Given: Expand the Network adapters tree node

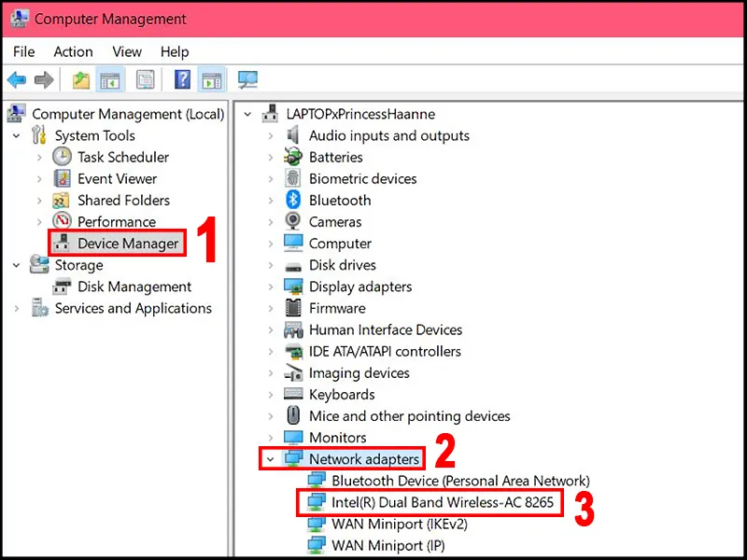Looking at the screenshot, I should pos(271,458).
